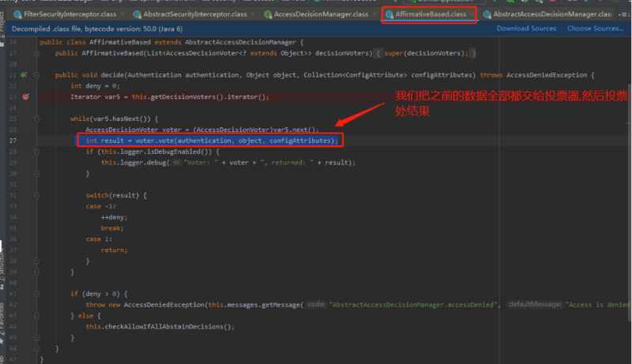The width and height of the screenshot is (632, 364).
Task: Select the AffirmativeBased.class tab
Action: [x=431, y=14]
